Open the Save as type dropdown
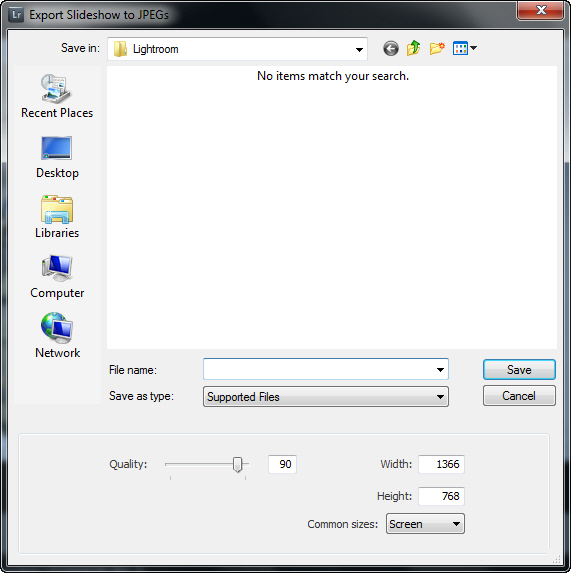Viewport: 571px width, 573px height. (x=326, y=397)
